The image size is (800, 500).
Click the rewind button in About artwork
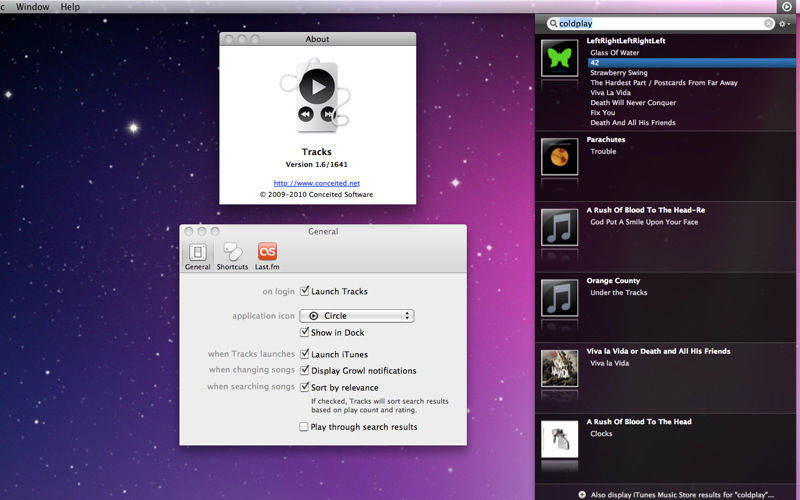click(x=306, y=114)
